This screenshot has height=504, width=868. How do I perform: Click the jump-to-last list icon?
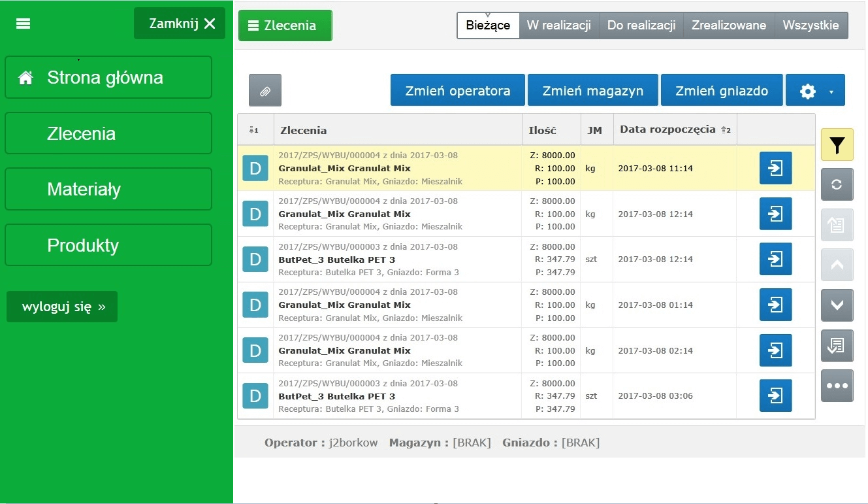(837, 346)
